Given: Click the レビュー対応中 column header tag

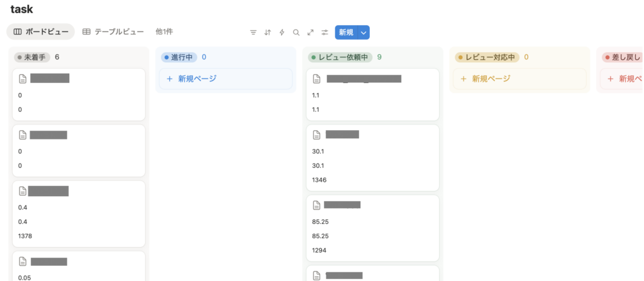Looking at the screenshot, I should (487, 57).
